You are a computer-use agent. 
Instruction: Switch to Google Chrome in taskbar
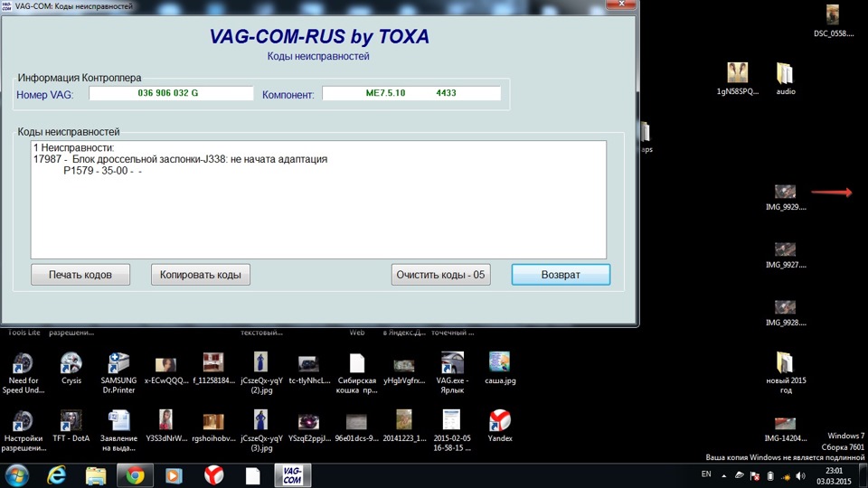[x=135, y=476]
